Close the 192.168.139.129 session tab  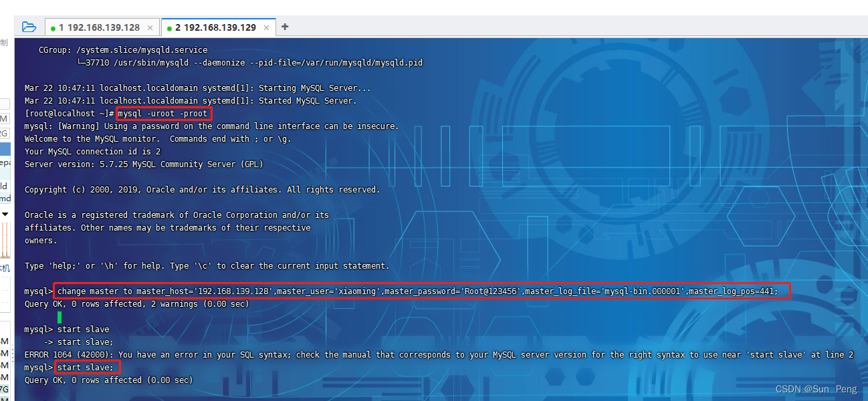(x=266, y=27)
